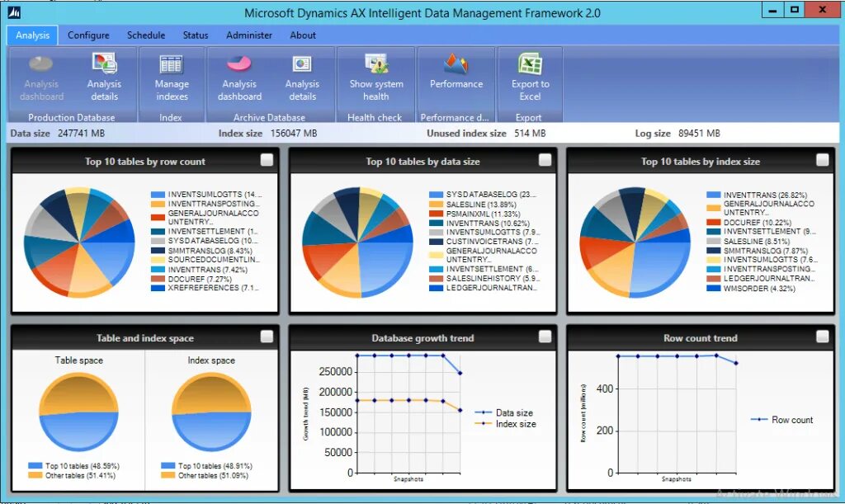845x504 pixels.
Task: Open the About tab
Action: (303, 35)
